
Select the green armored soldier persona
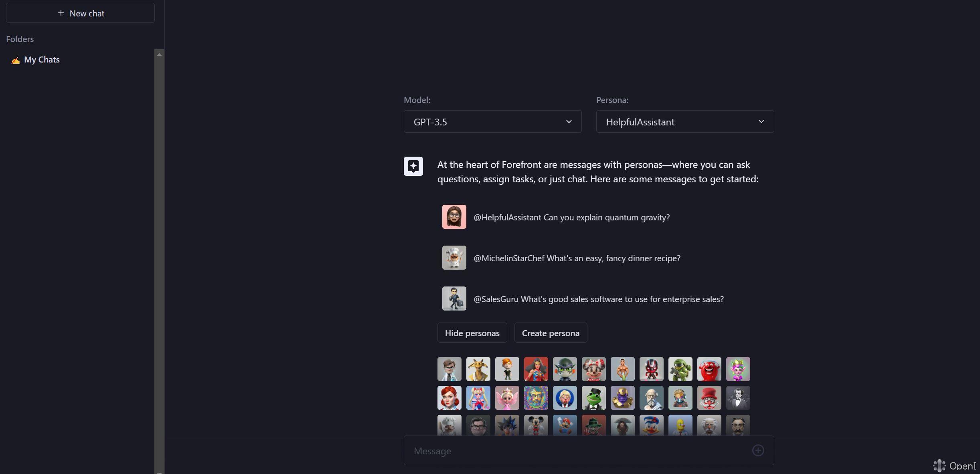tap(680, 369)
